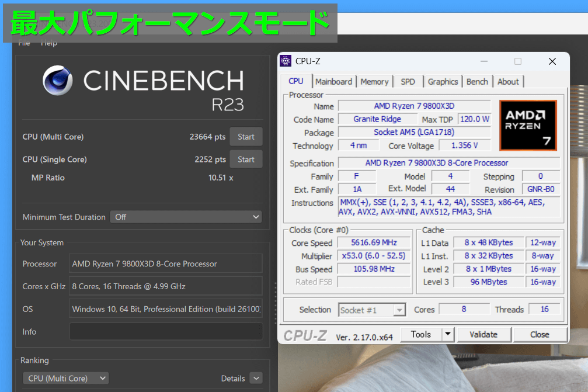Expand the ranking Details arrow

coord(256,379)
